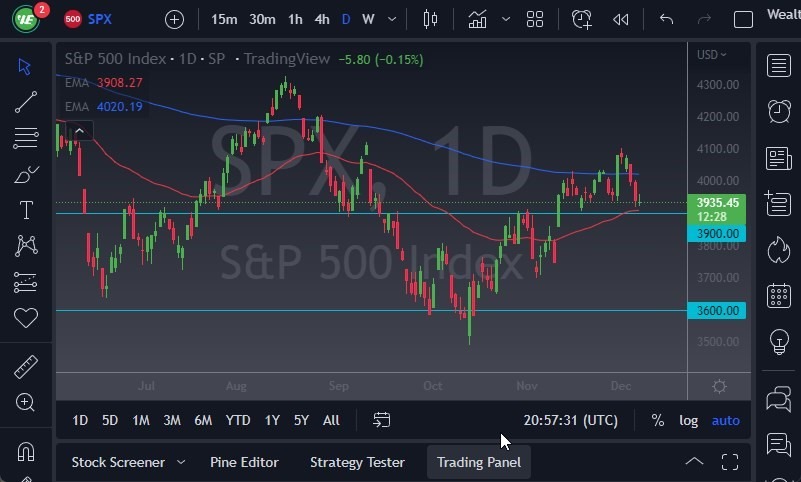Select the ruler measure tool

[26, 367]
